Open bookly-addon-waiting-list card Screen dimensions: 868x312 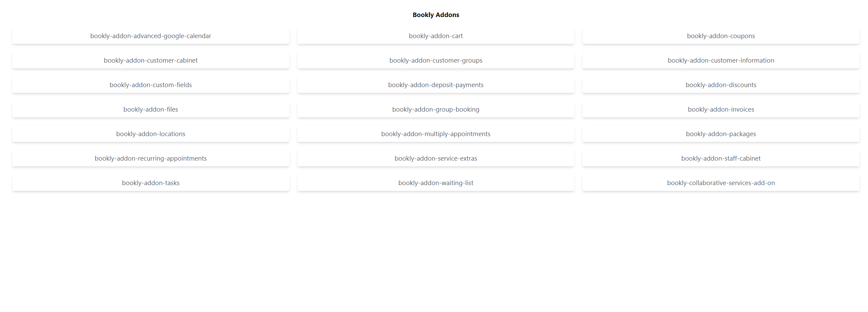436,183
